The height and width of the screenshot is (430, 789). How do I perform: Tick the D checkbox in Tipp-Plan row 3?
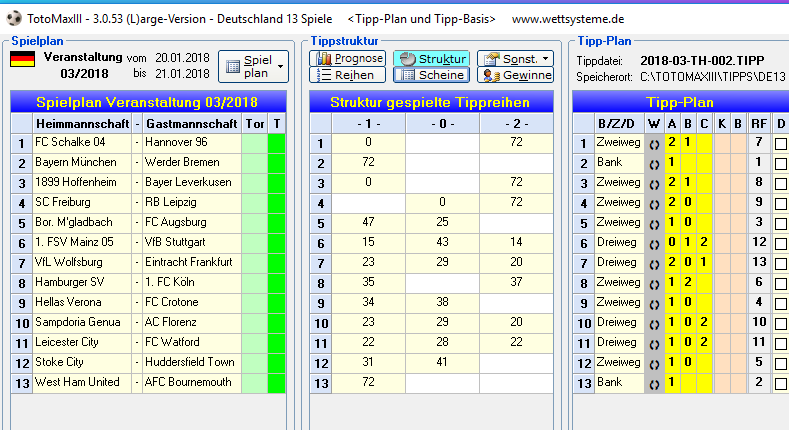780,184
